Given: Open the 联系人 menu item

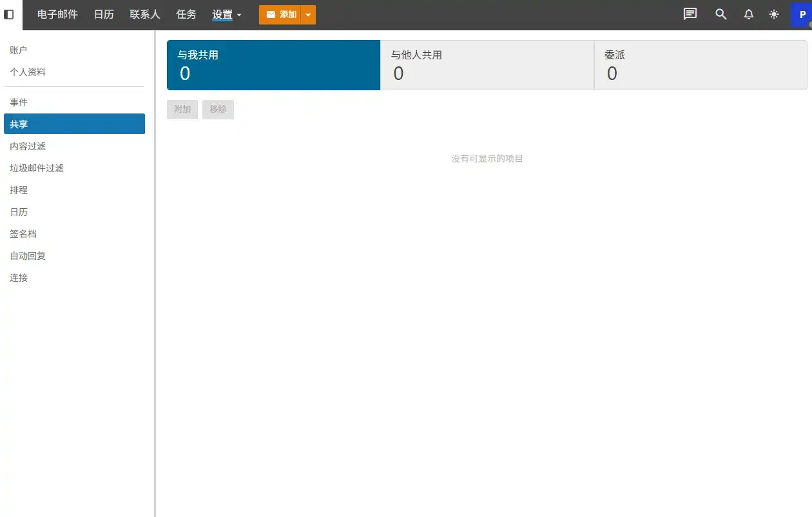Looking at the screenshot, I should coord(144,14).
